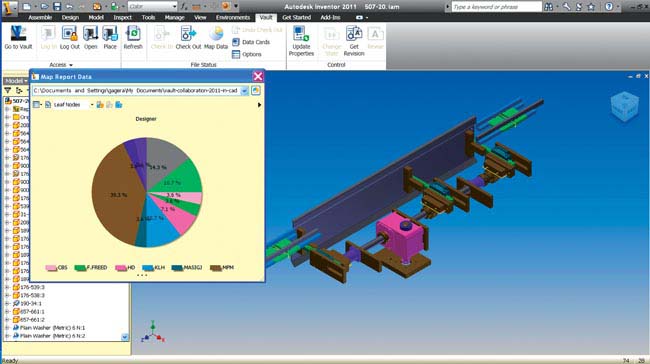Click the ViewCube in the viewport

[x=625, y=107]
